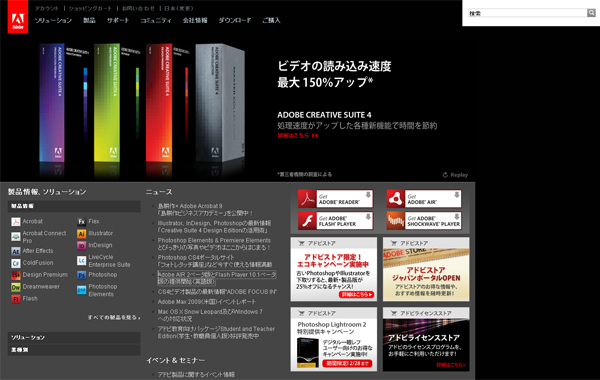Screen dimensions: 600x380
Task: Open the Photoshop Ps icon
Action: tap(82, 275)
